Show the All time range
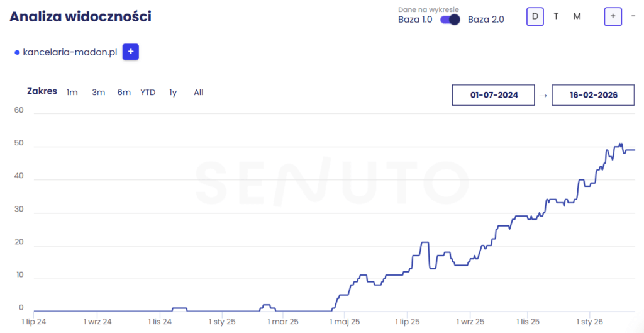The width and height of the screenshot is (644, 333). pos(199,93)
